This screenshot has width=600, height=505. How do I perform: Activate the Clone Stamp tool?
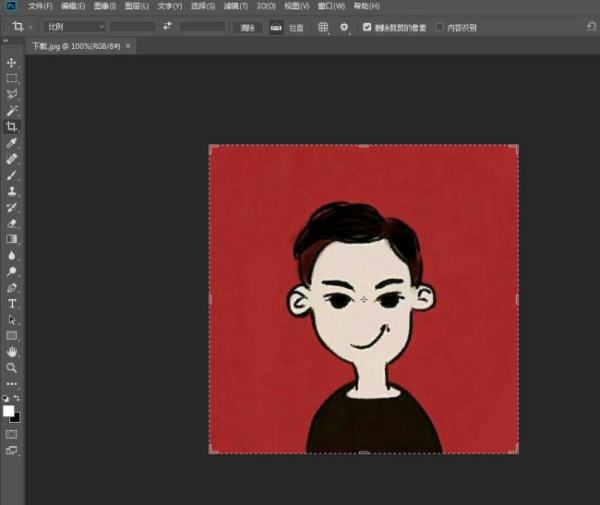click(12, 190)
